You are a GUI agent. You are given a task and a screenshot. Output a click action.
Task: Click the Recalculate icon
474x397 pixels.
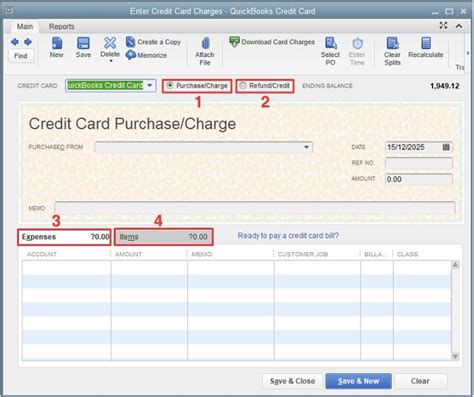426,43
